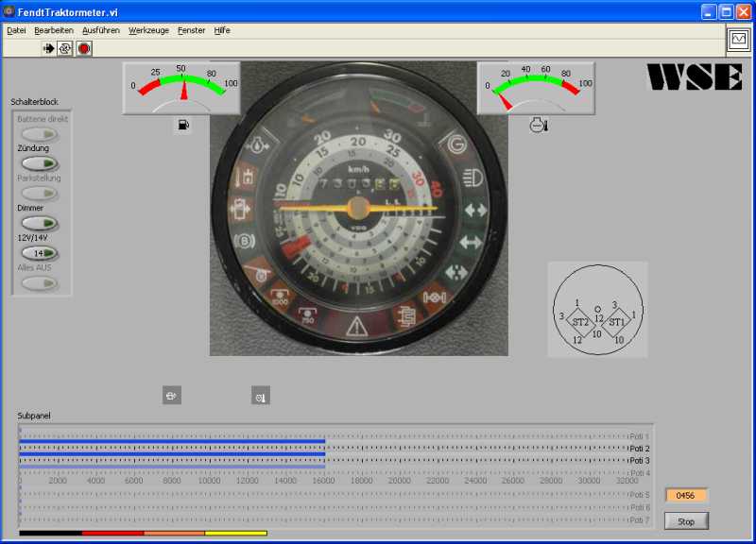Screen dimensions: 756x544
Task: Click the thermometer symbol icon above the Subpanel
Action: pyautogui.click(x=261, y=396)
